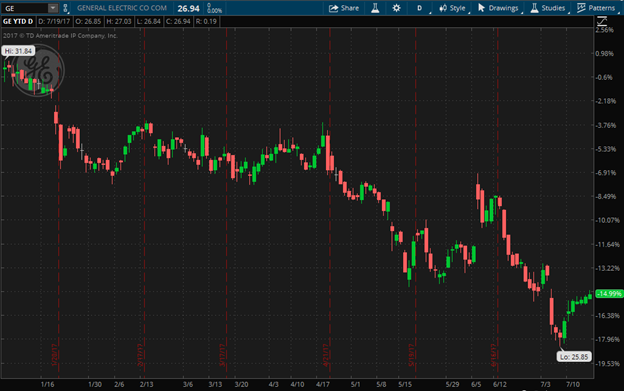This screenshot has height=391, width=624.
Task: Click the 5/15 date on the time axis
Action: [x=405, y=384]
